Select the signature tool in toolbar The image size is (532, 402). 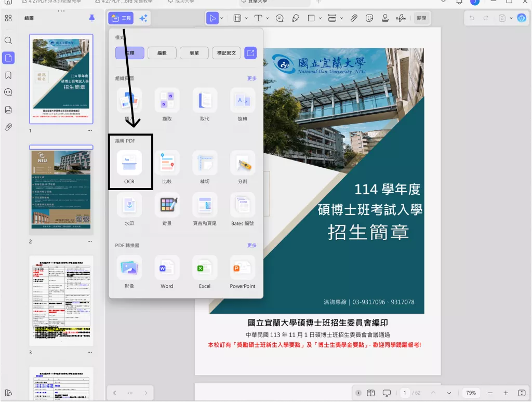[401, 18]
